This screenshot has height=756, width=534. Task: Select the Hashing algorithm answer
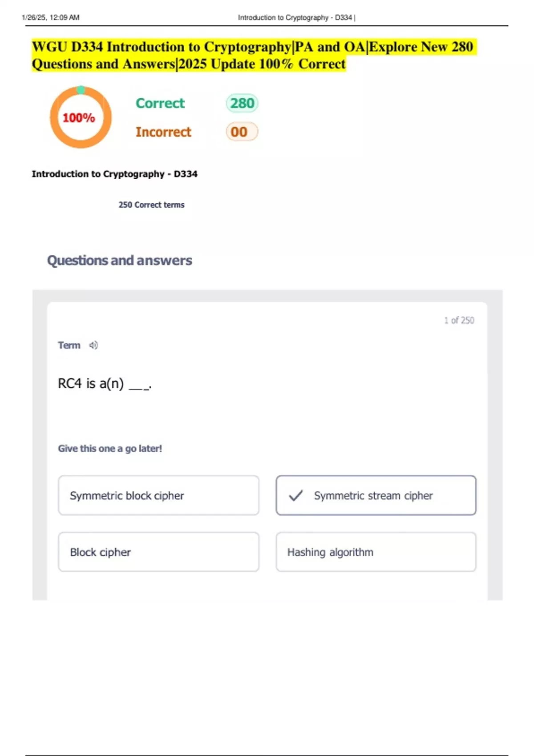click(x=376, y=552)
